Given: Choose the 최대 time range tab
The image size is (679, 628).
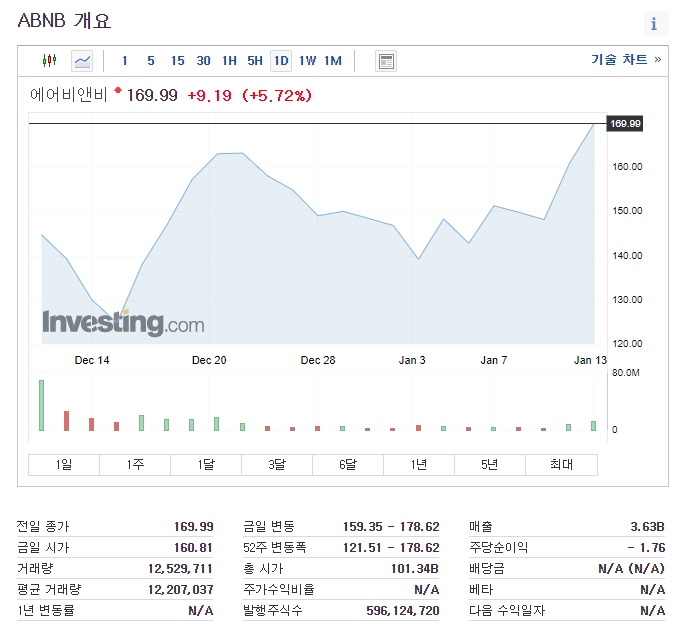Looking at the screenshot, I should 562,465.
